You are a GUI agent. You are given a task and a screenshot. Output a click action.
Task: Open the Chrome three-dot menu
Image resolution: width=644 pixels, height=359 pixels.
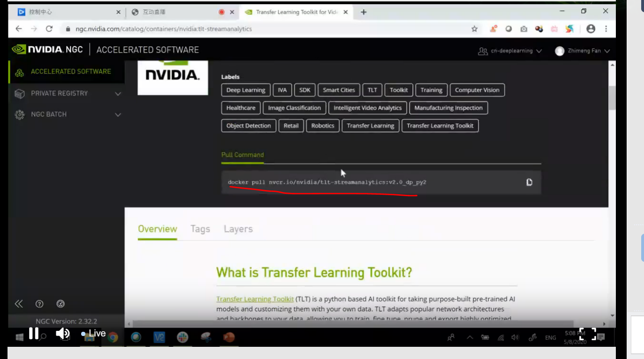point(606,29)
